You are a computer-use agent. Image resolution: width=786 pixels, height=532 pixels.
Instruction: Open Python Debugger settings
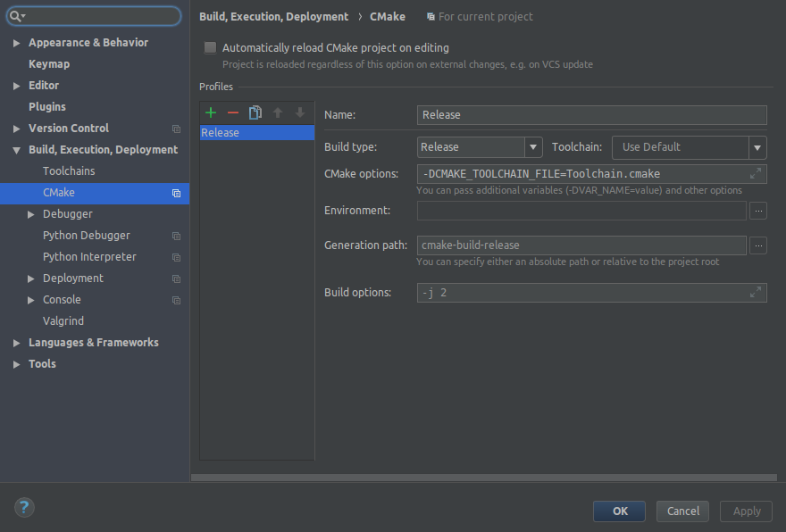tap(87, 236)
